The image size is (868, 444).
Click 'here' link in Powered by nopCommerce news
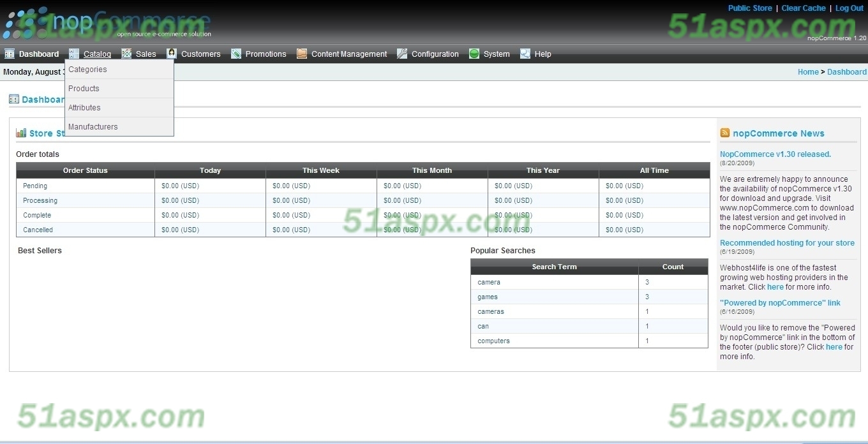click(x=834, y=347)
